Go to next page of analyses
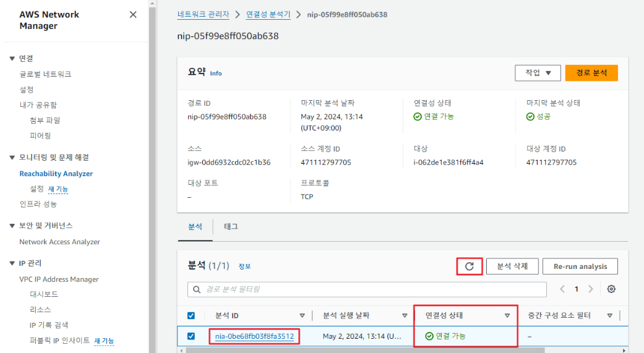The height and width of the screenshot is (353, 644). click(x=591, y=289)
